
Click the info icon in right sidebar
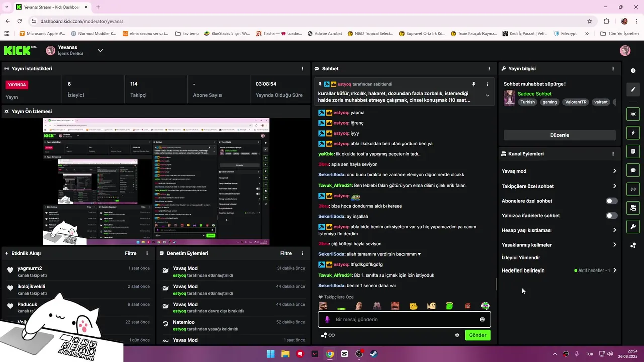click(633, 71)
